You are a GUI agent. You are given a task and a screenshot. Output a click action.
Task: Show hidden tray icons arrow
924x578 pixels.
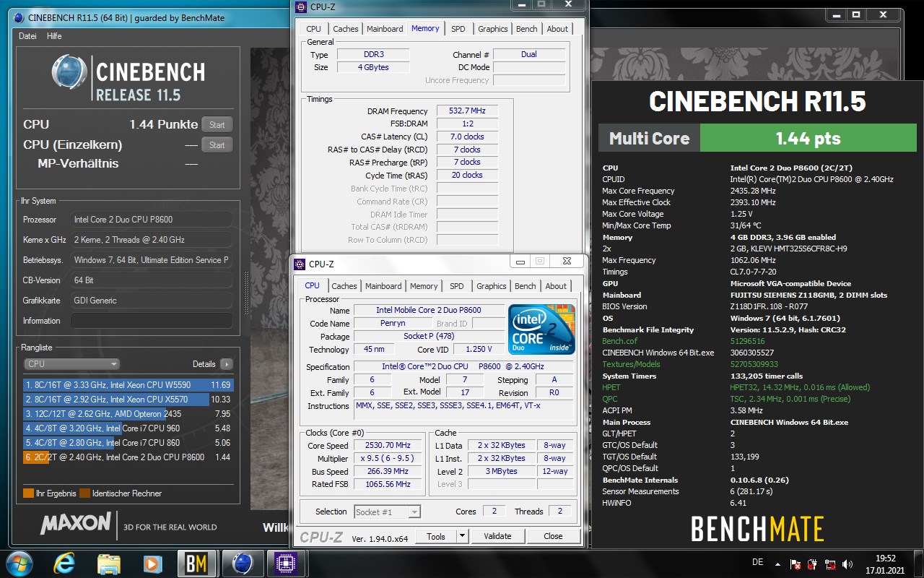tap(777, 564)
